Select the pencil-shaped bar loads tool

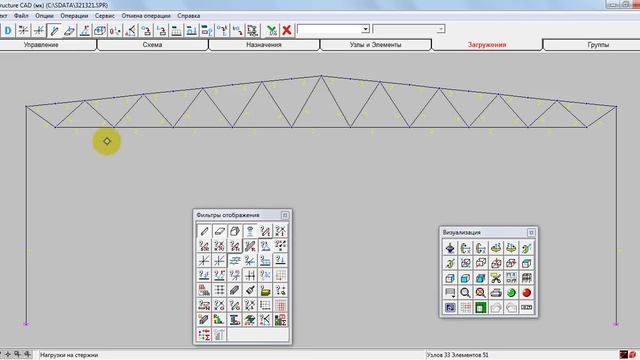pyautogui.click(x=54, y=31)
